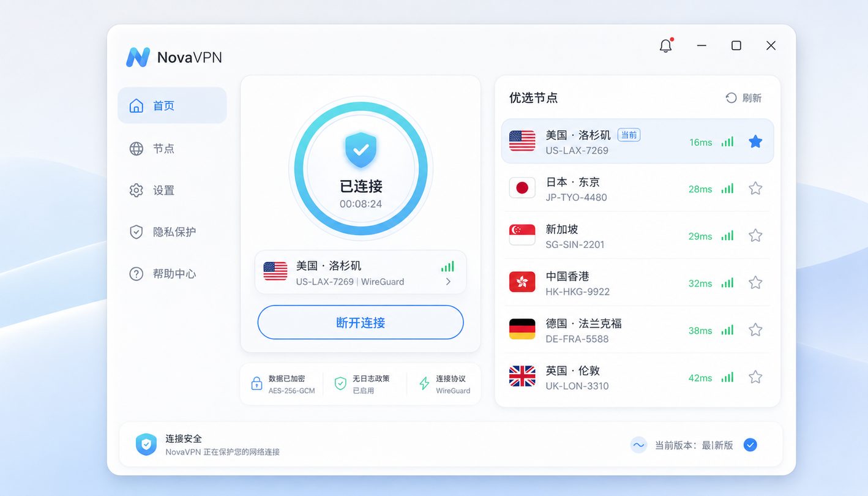This screenshot has width=868, height=496.
Task: Open 帮助中心 in the sidebar
Action: [x=172, y=273]
